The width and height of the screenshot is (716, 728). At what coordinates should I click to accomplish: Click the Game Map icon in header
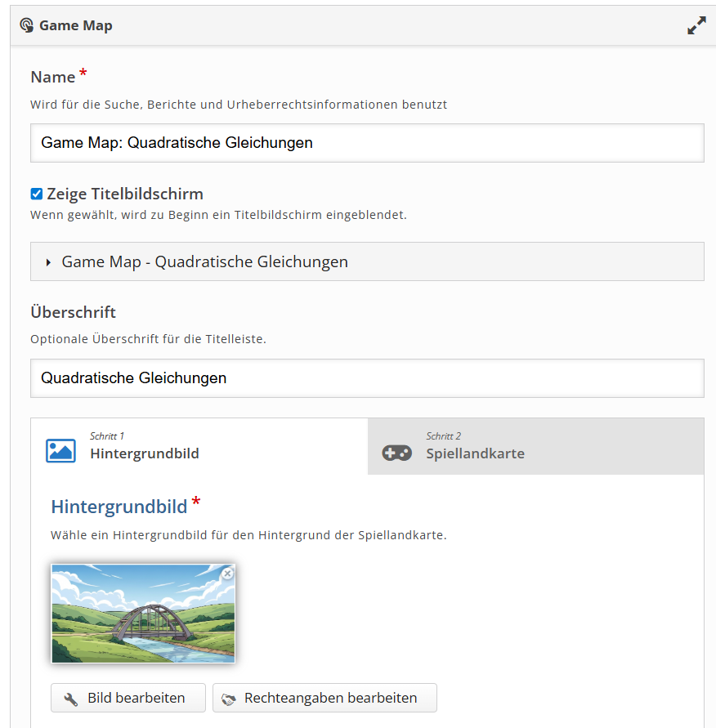pos(27,25)
